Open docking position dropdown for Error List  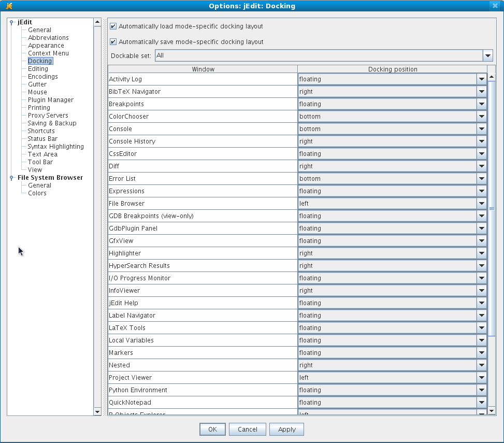482,179
